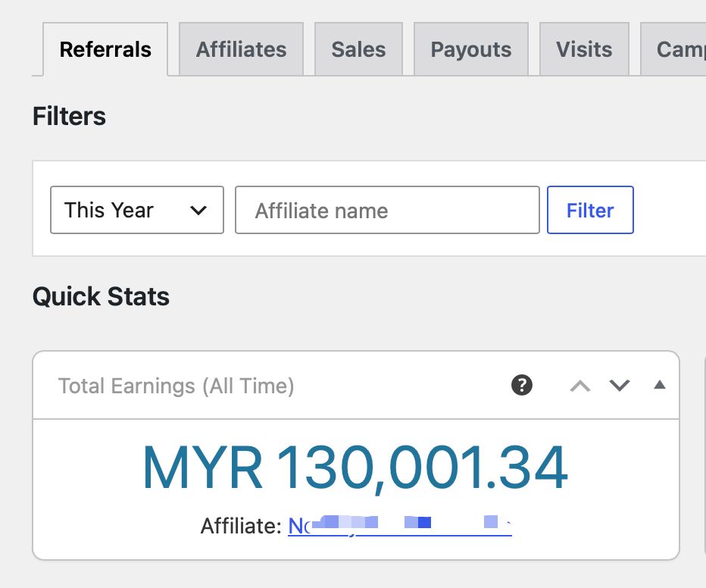Image resolution: width=706 pixels, height=588 pixels.
Task: Open the blurred affiliate name link
Action: point(400,525)
